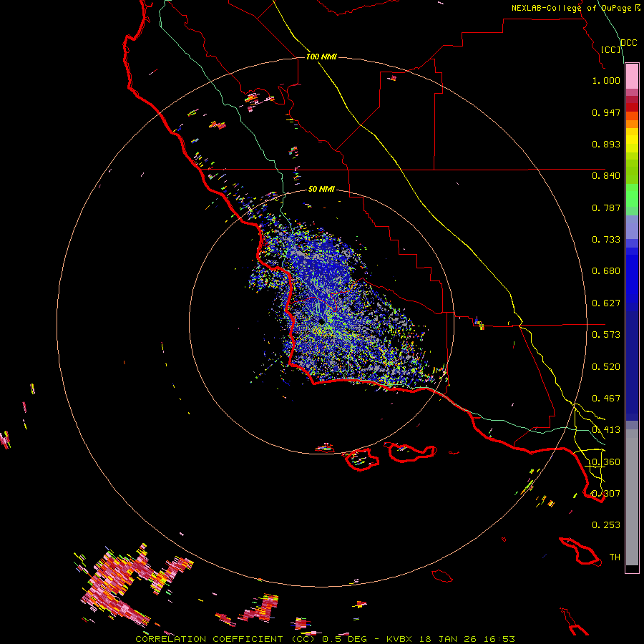Select the 0.627 legend value
This screenshot has width=644, height=644.
(606, 303)
